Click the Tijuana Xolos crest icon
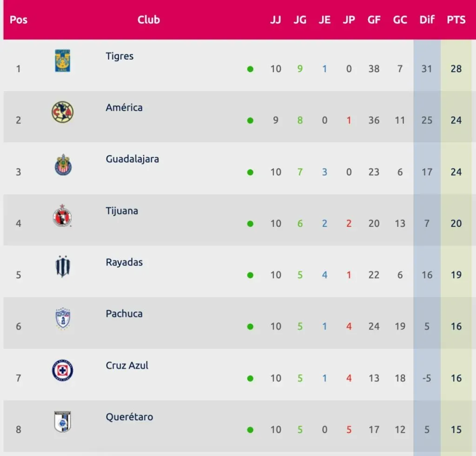 click(63, 216)
